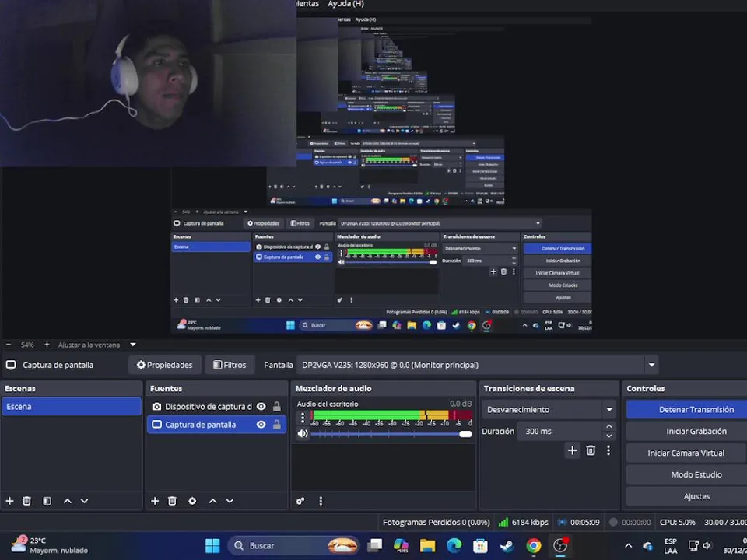Delete transition with Transiciones trash icon
747x560 pixels.
pos(591,450)
